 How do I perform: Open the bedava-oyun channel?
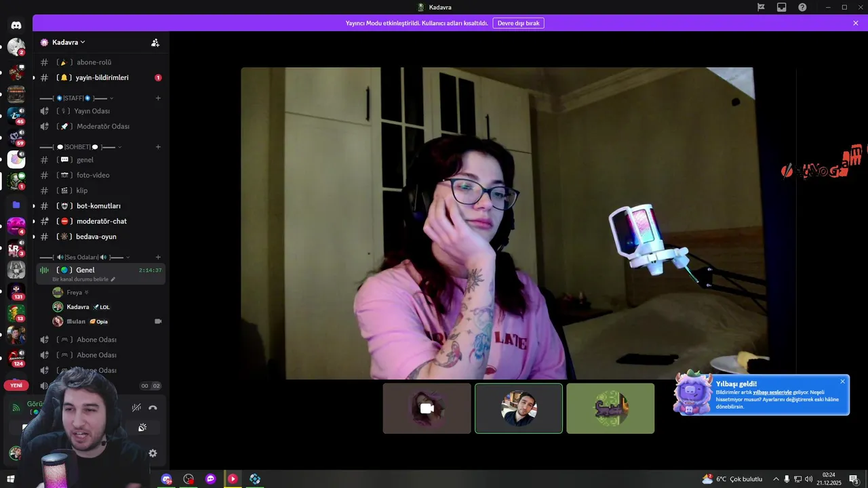point(100,237)
